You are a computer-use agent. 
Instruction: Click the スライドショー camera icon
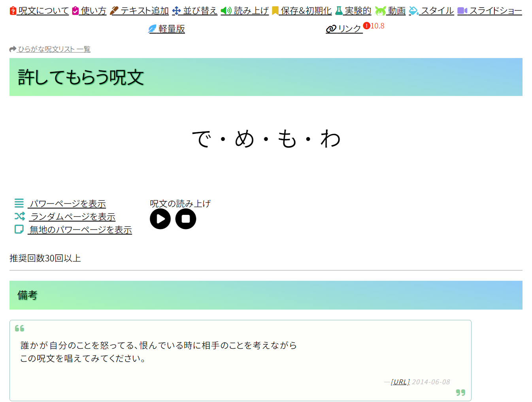click(x=462, y=11)
